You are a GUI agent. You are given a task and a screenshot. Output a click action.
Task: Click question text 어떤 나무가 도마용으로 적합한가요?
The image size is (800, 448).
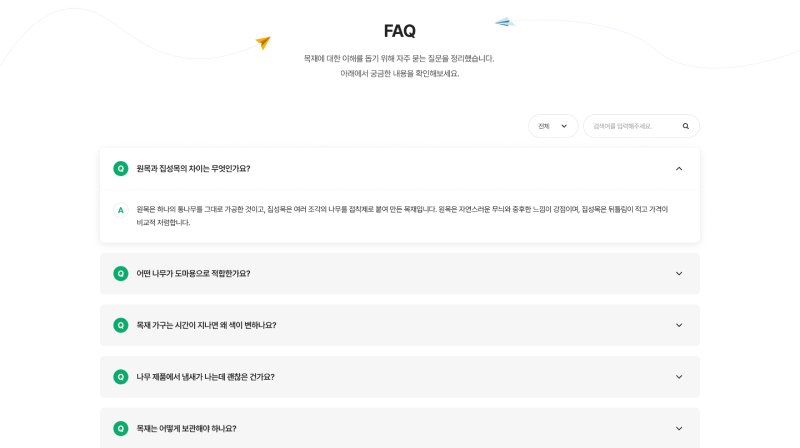pos(193,273)
